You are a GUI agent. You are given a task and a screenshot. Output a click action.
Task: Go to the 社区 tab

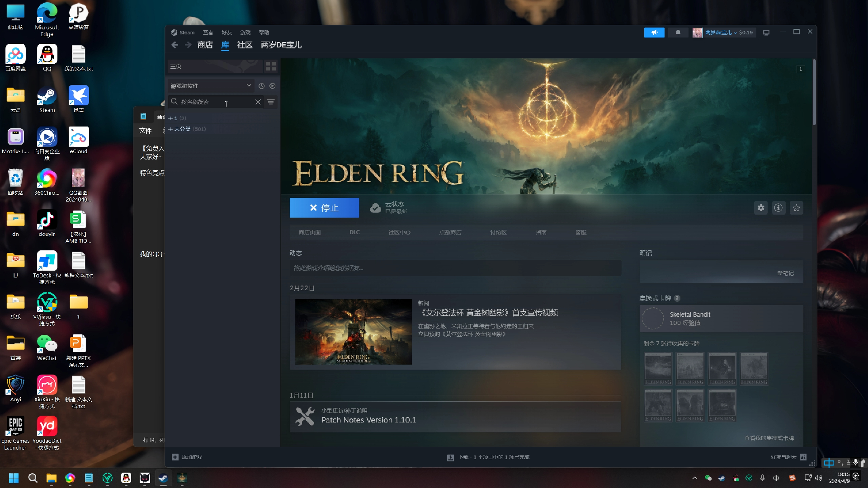(245, 45)
